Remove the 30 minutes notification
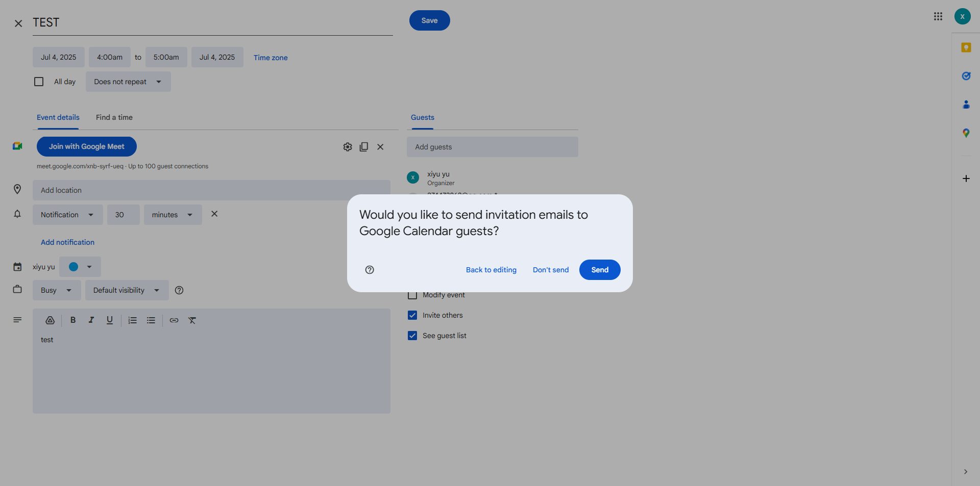 pos(214,214)
